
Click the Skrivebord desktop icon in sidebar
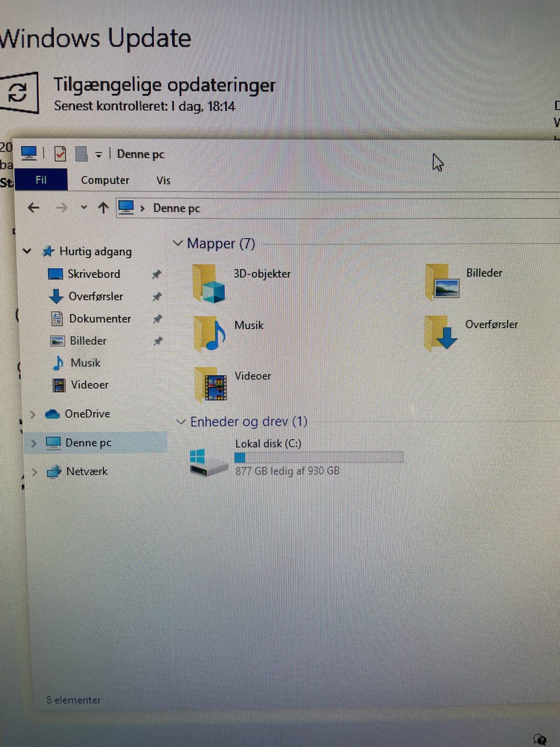(x=55, y=274)
